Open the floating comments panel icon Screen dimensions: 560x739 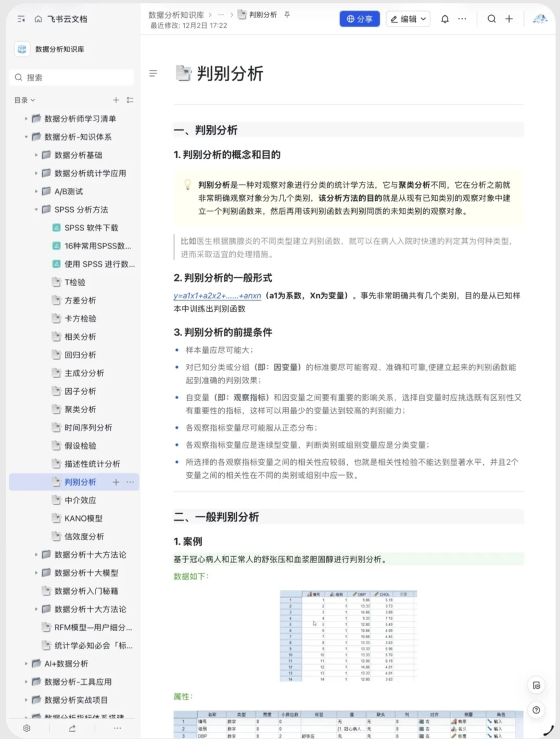pyautogui.click(x=537, y=685)
